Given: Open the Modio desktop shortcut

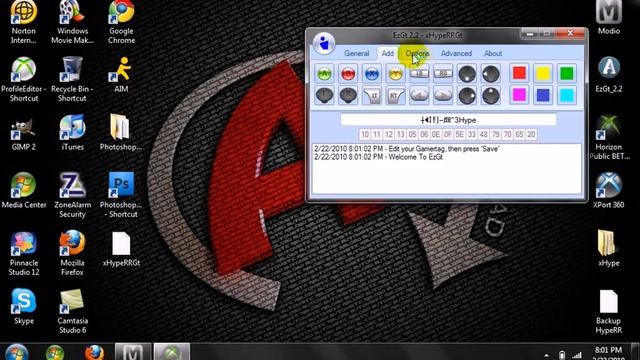Looking at the screenshot, I should coord(609,17).
